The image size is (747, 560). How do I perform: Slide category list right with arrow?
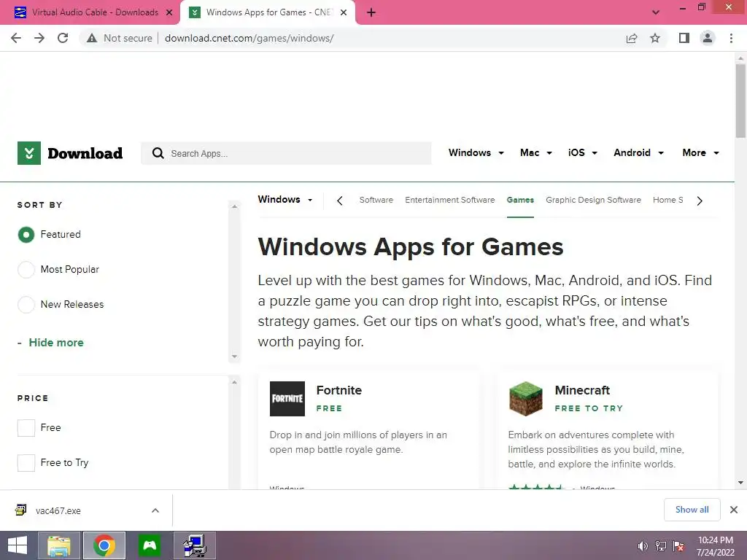700,201
